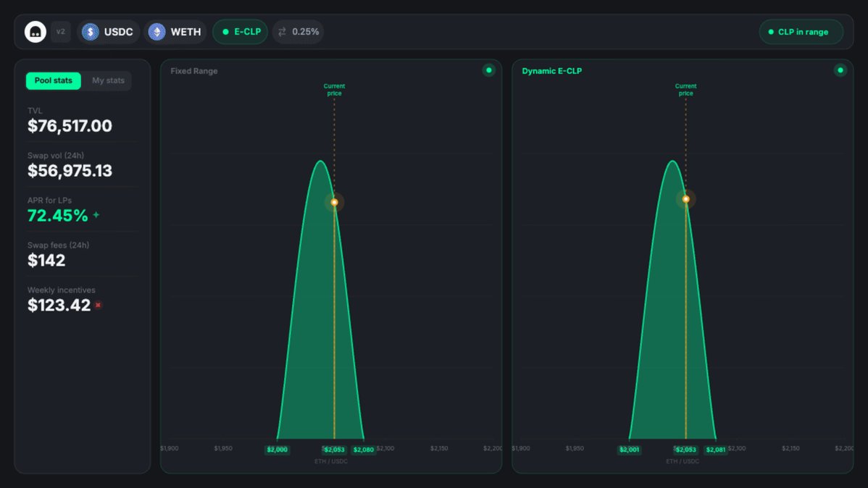This screenshot has height=488, width=868.
Task: Click the Dynamic E-CLP chart title
Action: coord(552,71)
